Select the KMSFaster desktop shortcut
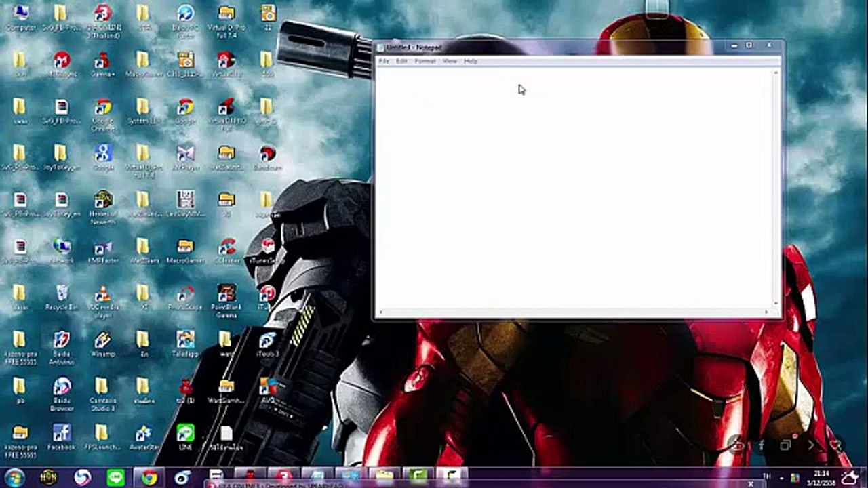 click(x=103, y=251)
